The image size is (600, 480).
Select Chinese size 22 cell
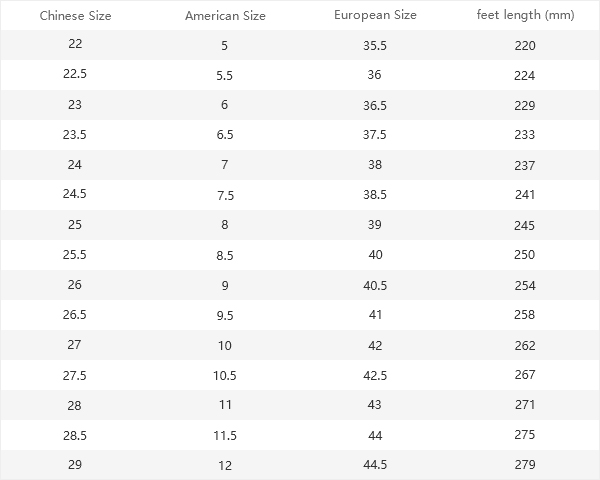pos(75,45)
